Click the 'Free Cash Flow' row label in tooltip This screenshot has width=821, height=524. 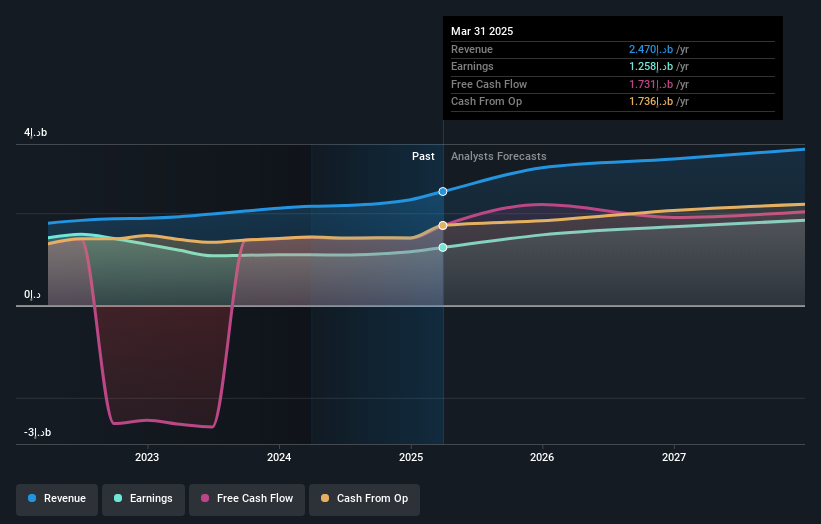(489, 84)
